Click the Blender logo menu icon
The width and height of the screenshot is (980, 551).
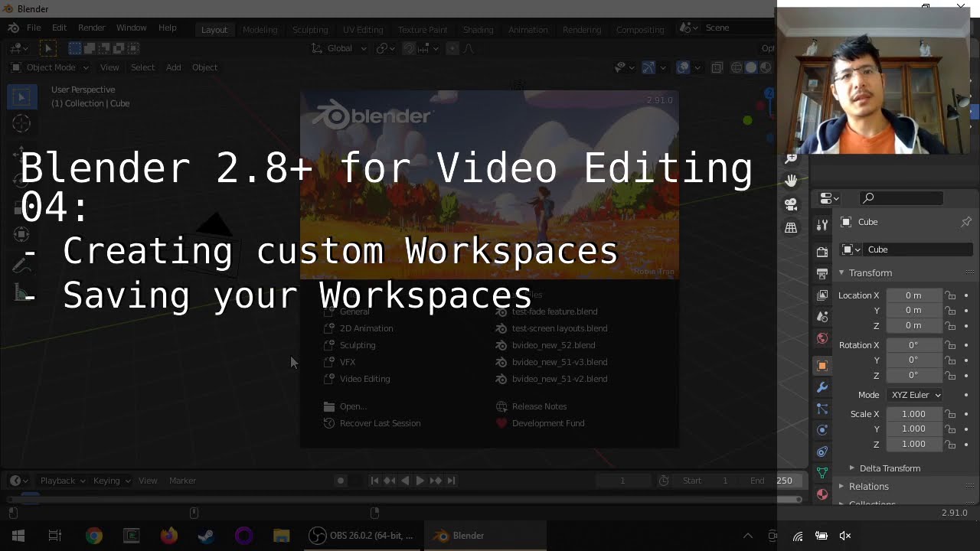pos(14,28)
